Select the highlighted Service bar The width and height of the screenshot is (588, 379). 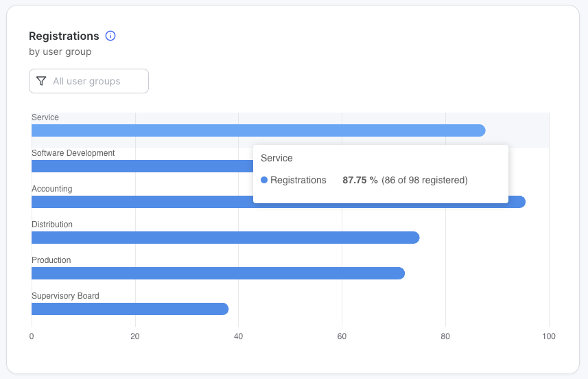258,130
